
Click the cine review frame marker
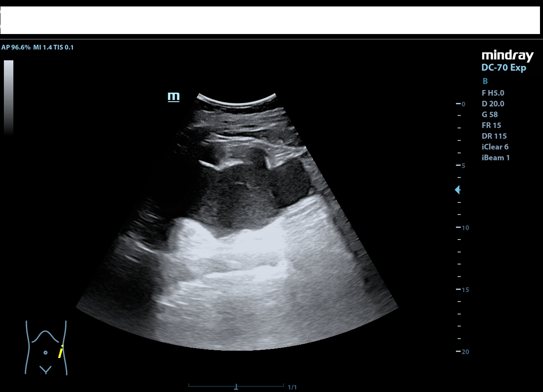(236, 387)
